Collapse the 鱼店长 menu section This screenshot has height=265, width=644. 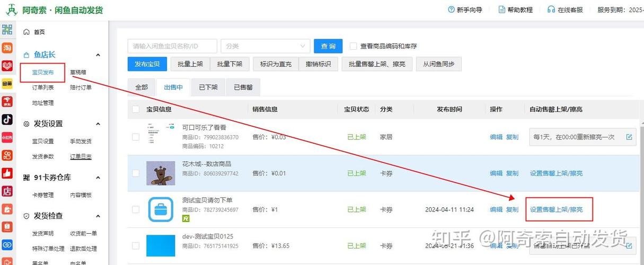click(x=98, y=55)
